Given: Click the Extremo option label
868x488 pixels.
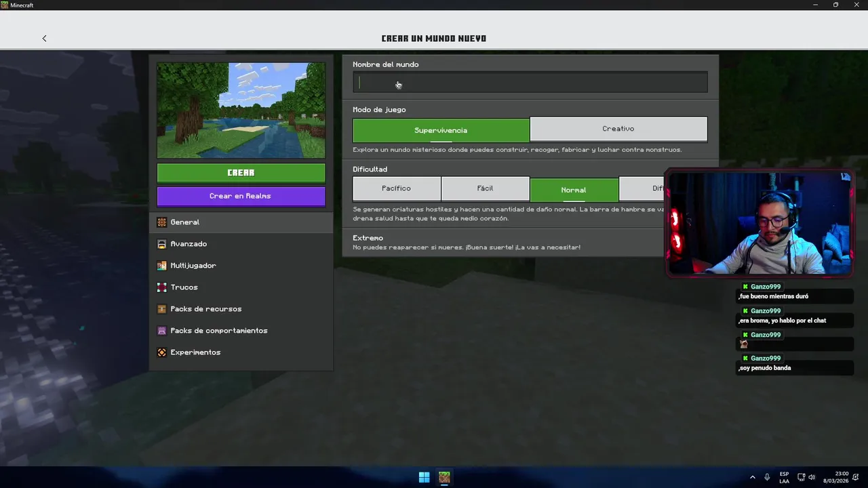Looking at the screenshot, I should tap(368, 238).
